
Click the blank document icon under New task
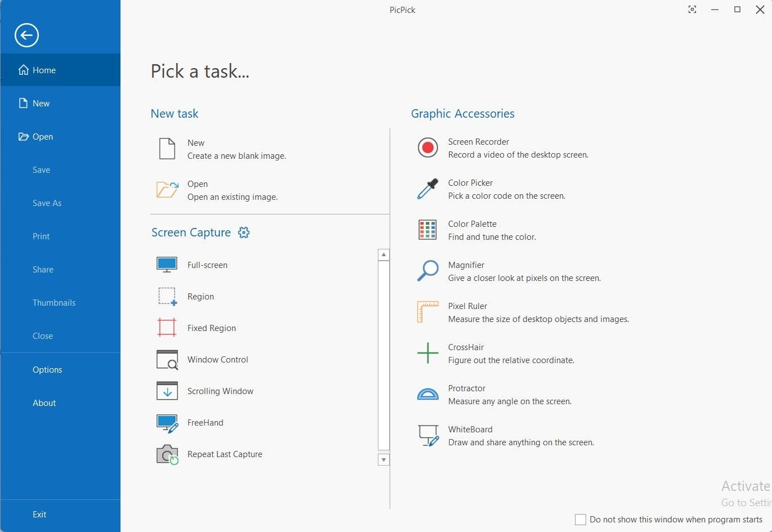pyautogui.click(x=167, y=149)
